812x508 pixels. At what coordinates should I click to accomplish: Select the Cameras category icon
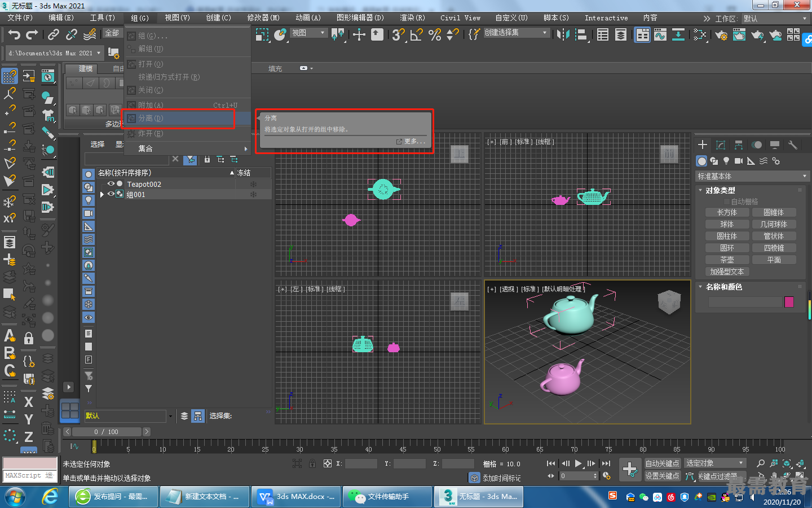point(739,161)
